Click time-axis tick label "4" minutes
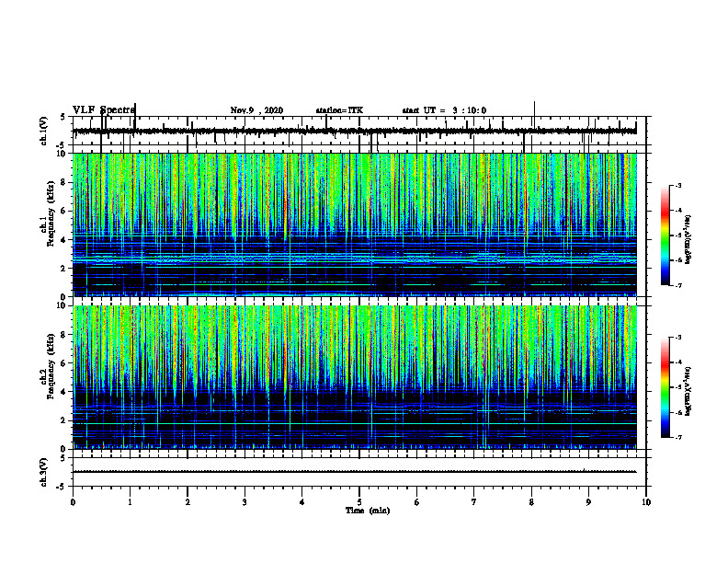Image resolution: width=728 pixels, height=563 pixels. coord(302,502)
